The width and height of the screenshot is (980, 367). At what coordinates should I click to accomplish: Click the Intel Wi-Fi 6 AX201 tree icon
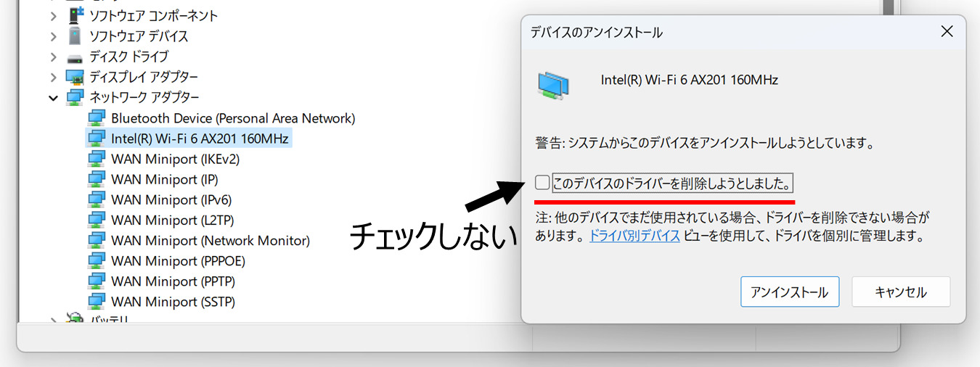(97, 138)
